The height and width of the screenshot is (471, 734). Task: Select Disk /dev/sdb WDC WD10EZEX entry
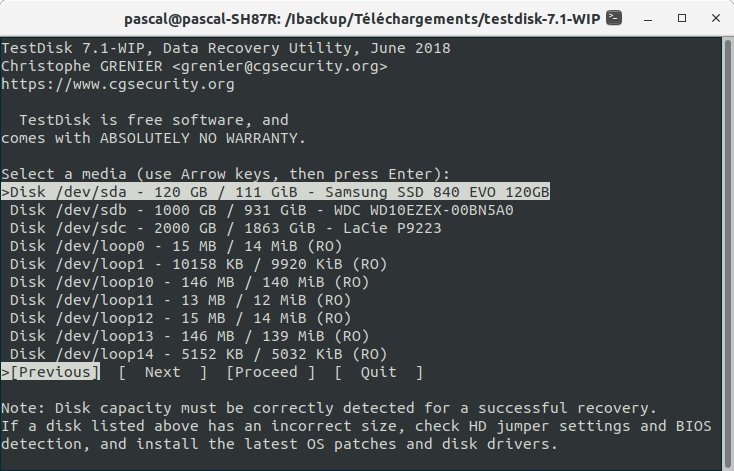tap(262, 210)
